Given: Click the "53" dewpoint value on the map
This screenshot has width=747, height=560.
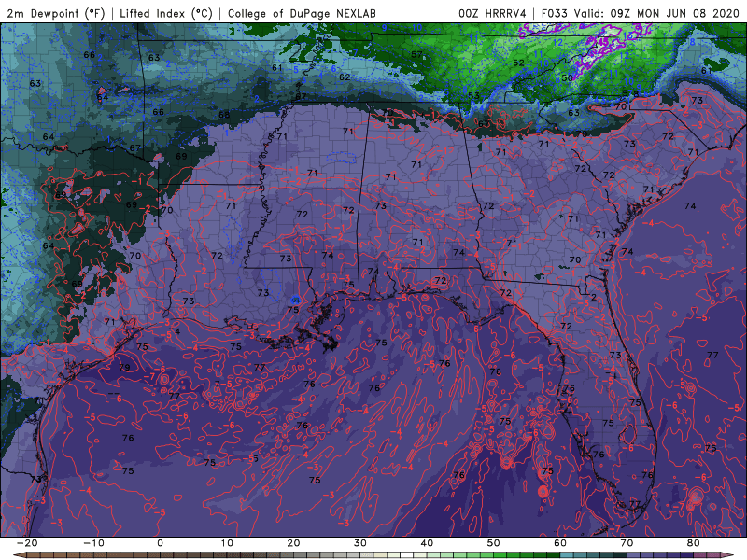Looking at the screenshot, I should tap(473, 96).
